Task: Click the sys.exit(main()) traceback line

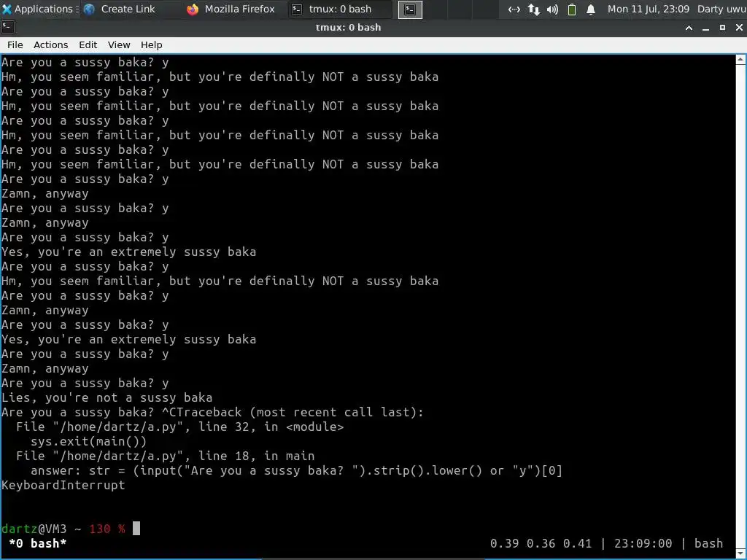Action: coord(88,441)
